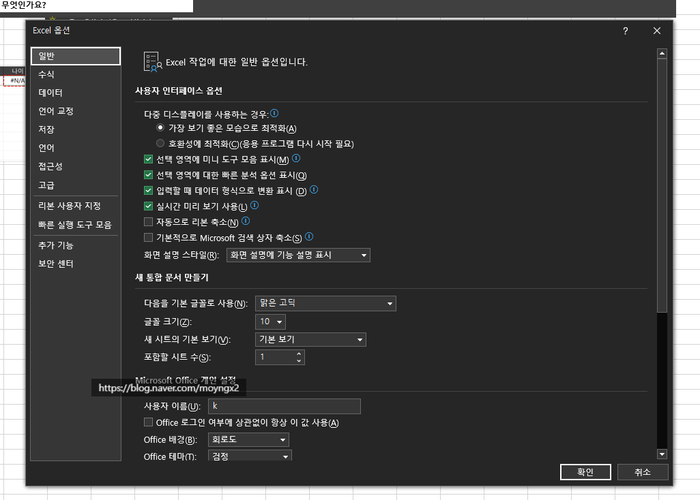Open the 일반 category in Excel options
The width and height of the screenshot is (700, 500).
76,56
